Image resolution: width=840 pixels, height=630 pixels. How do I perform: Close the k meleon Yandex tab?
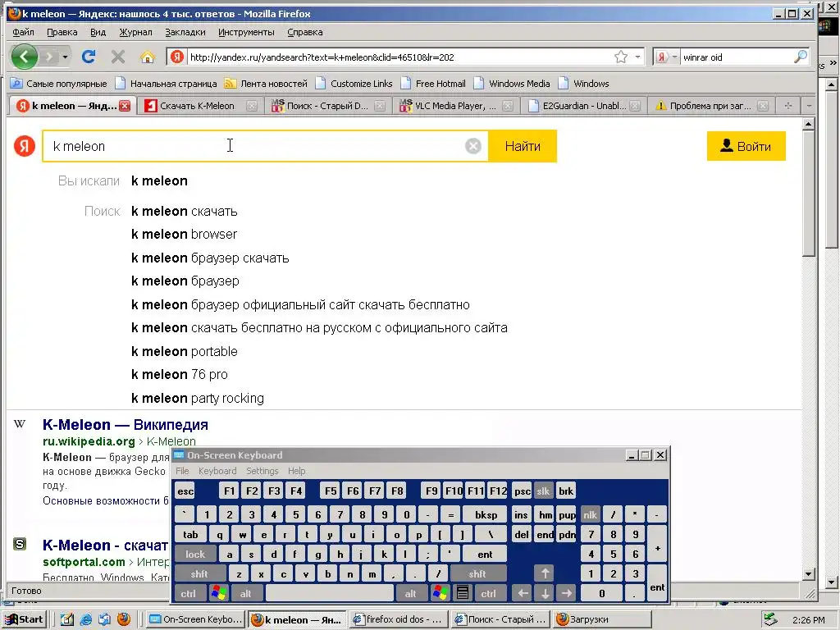point(125,106)
